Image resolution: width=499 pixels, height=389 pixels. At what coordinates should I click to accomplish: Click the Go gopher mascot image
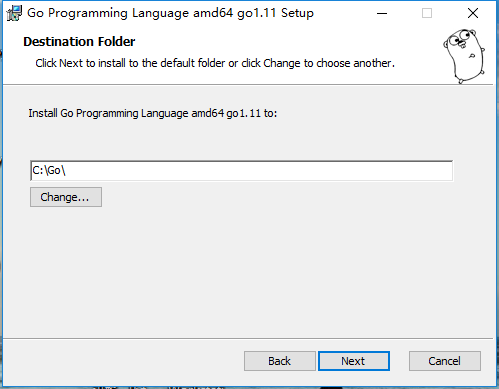tap(464, 55)
